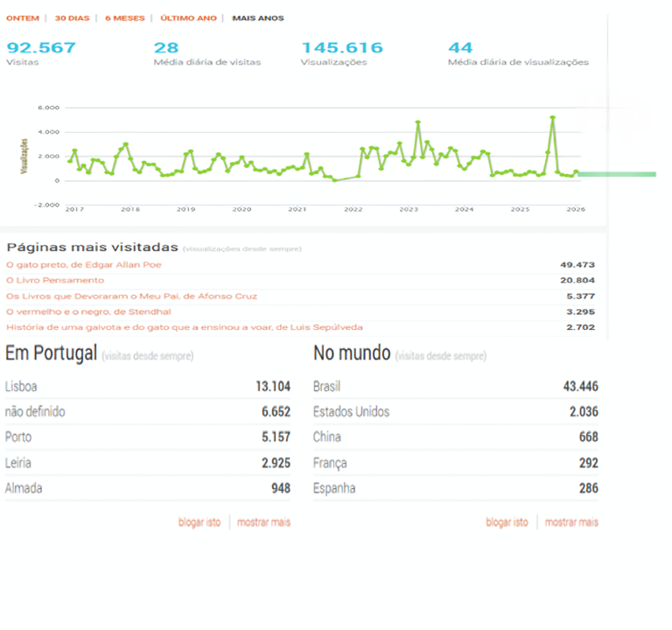The height and width of the screenshot is (630, 672).
Task: Expand 'mostrar mais' under No mundo
Action: (571, 522)
